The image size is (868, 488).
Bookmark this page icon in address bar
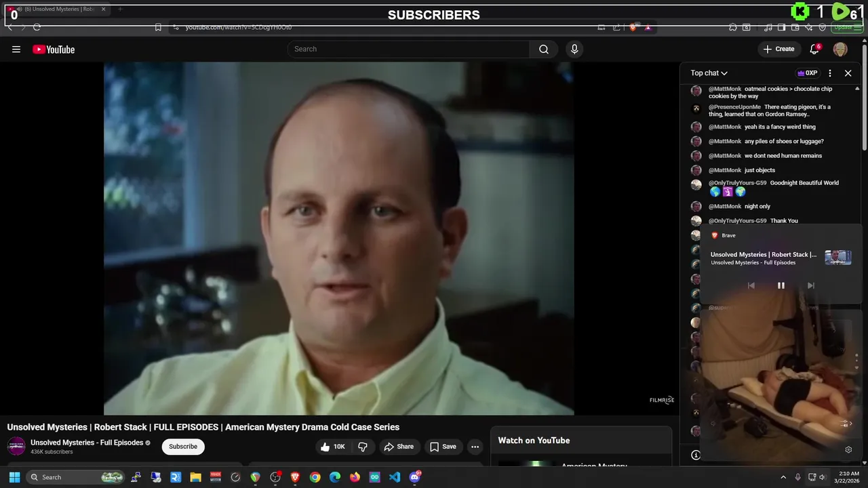[x=158, y=27]
